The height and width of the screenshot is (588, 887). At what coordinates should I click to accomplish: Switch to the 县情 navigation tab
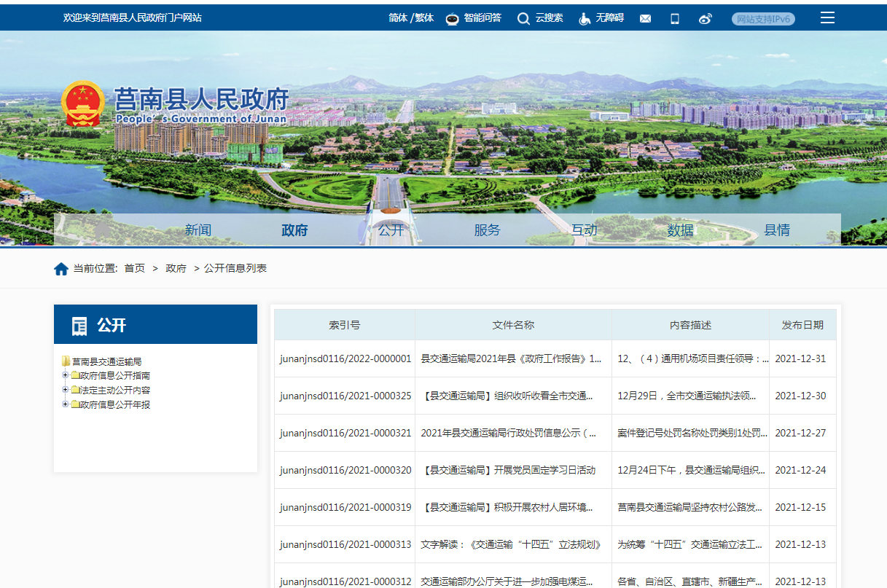click(776, 230)
